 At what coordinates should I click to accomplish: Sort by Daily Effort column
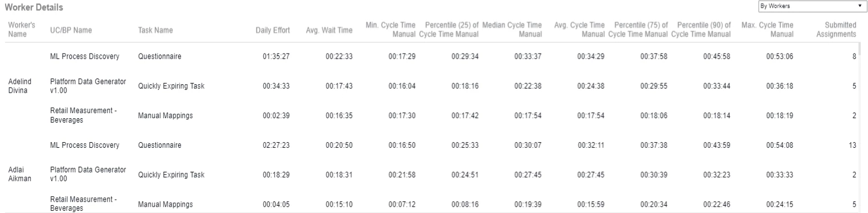coord(273,30)
